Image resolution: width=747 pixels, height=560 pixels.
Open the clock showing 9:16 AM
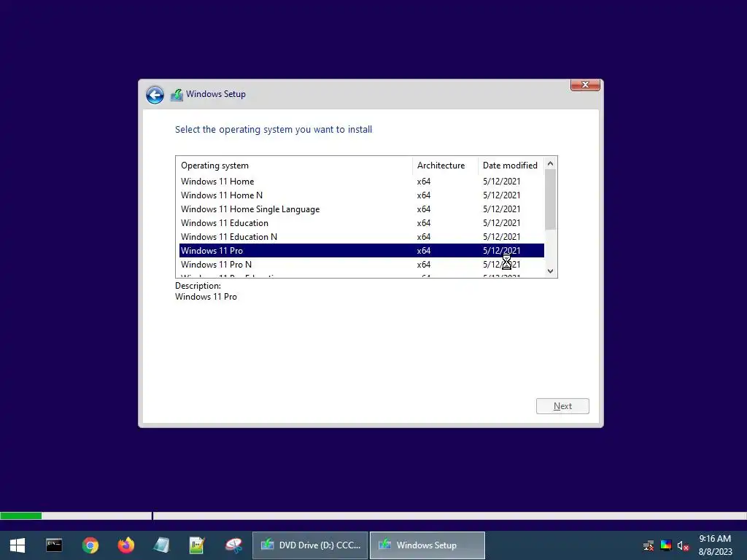coord(716,545)
